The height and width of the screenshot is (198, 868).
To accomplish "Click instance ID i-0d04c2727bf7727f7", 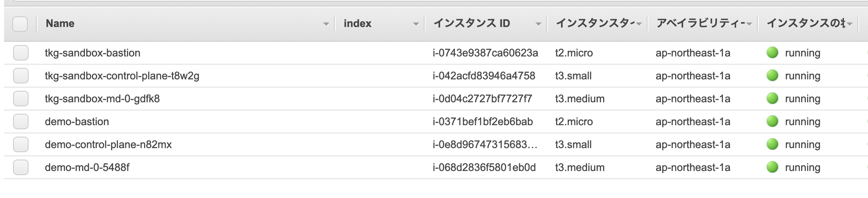I will [483, 99].
